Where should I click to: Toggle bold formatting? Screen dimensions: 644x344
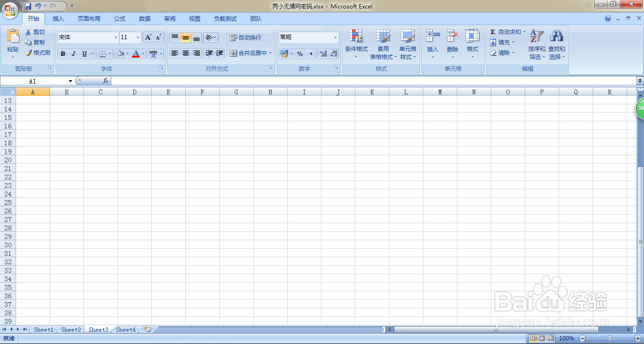63,54
